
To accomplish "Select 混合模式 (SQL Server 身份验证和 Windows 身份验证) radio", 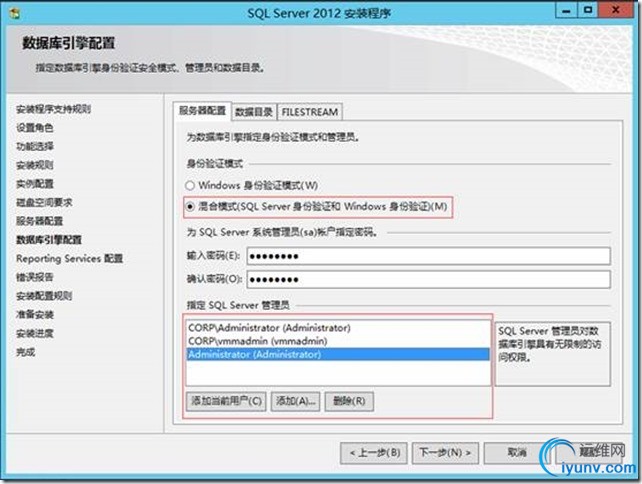I will 190,207.
